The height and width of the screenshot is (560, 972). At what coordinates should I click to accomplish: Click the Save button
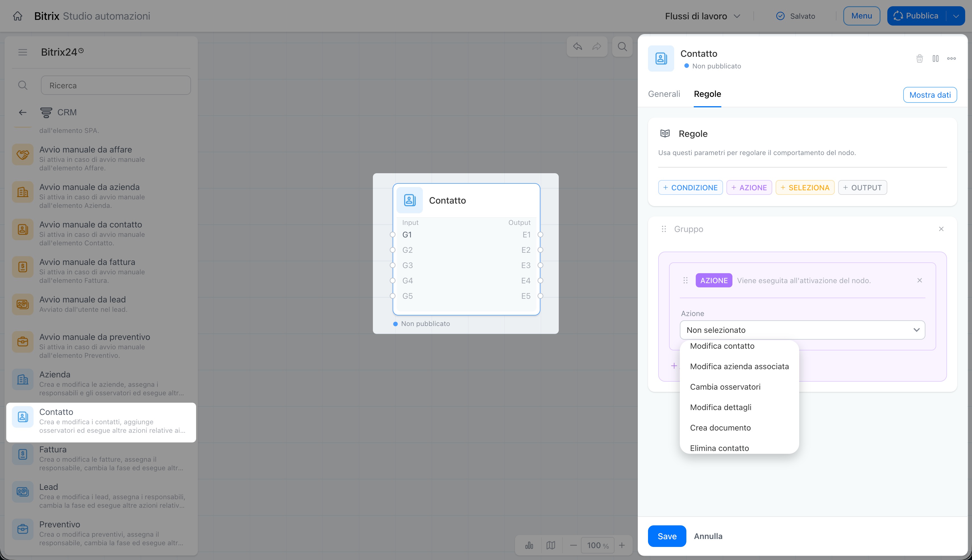point(667,536)
